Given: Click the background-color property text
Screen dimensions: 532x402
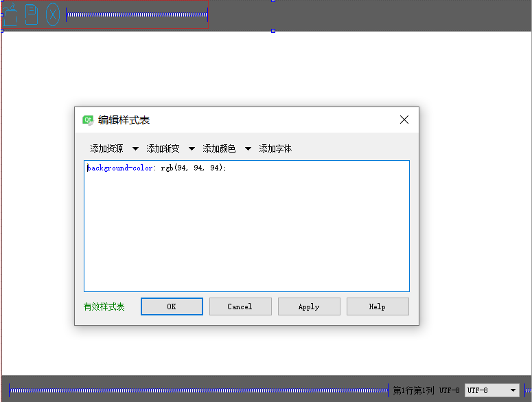Looking at the screenshot, I should click(x=119, y=168).
